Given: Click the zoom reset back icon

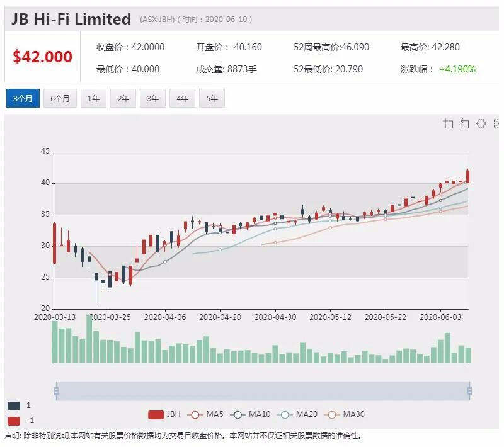Looking at the screenshot, I should tap(464, 123).
